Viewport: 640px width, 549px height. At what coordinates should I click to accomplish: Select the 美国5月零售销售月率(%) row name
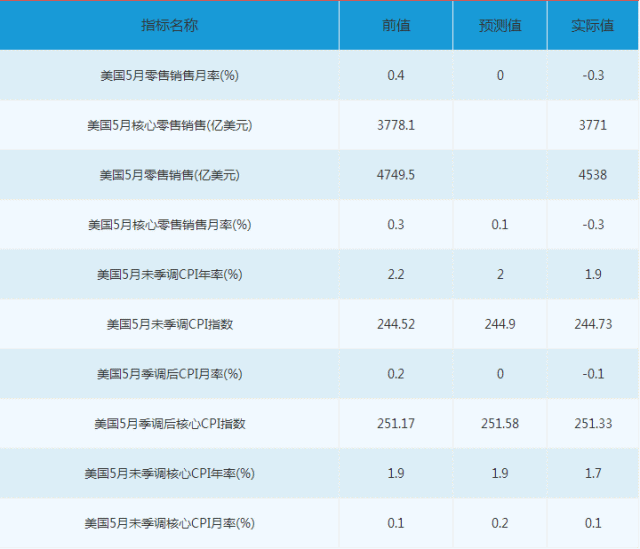169,76
